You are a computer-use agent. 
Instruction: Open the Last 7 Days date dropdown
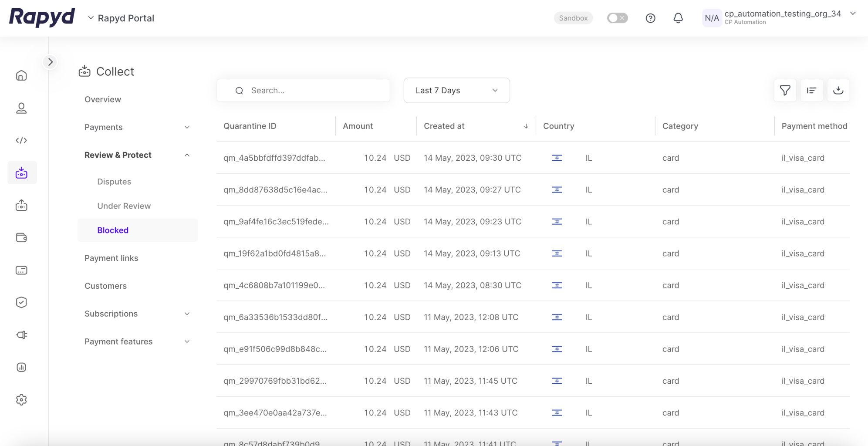(456, 91)
